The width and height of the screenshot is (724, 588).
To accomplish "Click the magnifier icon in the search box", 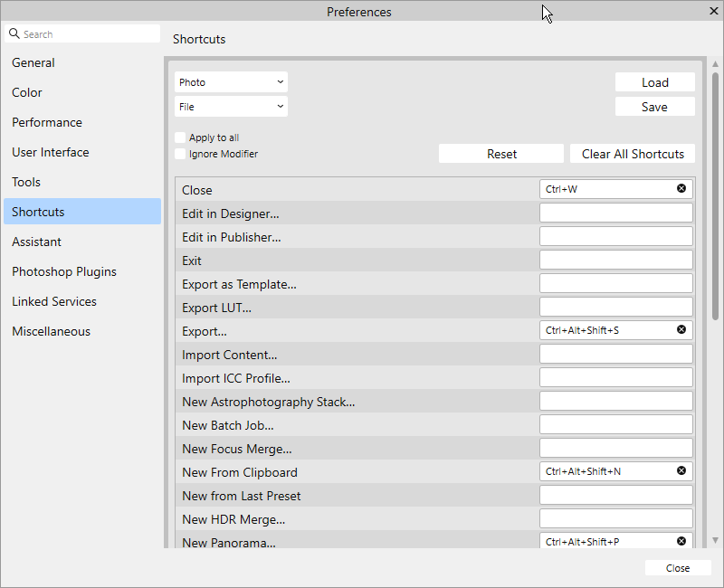I will 14,33.
